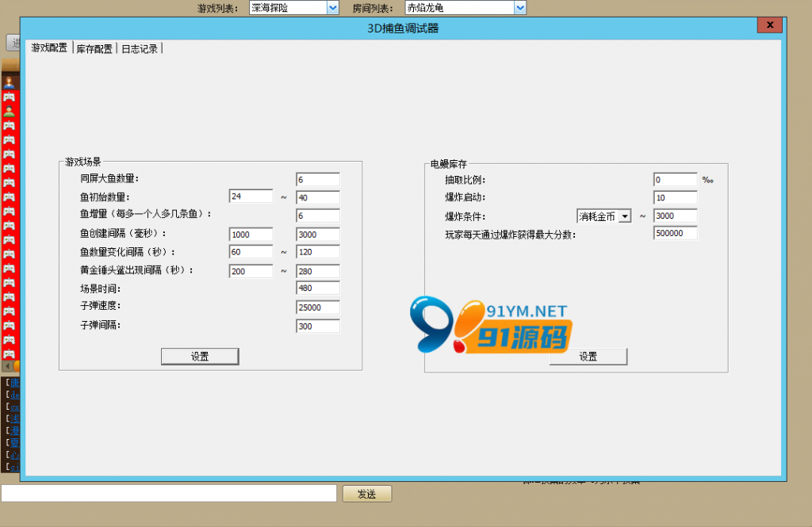Select the 同屏大鱼数量 input field
The image size is (812, 527).
pyautogui.click(x=318, y=180)
